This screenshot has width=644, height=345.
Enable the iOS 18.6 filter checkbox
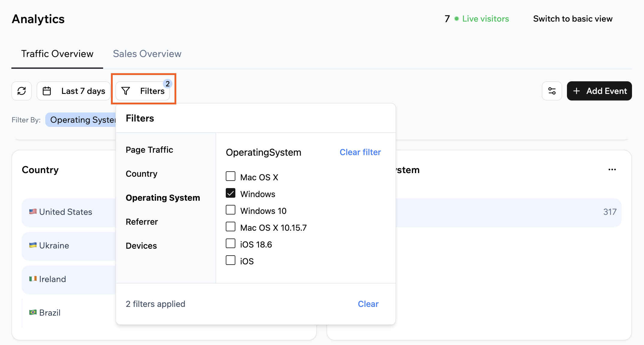pos(230,243)
